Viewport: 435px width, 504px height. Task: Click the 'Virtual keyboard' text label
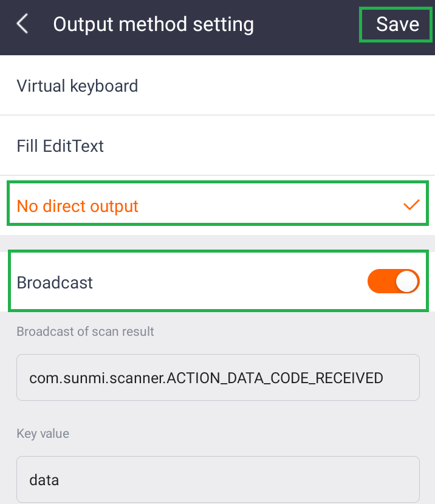point(77,86)
